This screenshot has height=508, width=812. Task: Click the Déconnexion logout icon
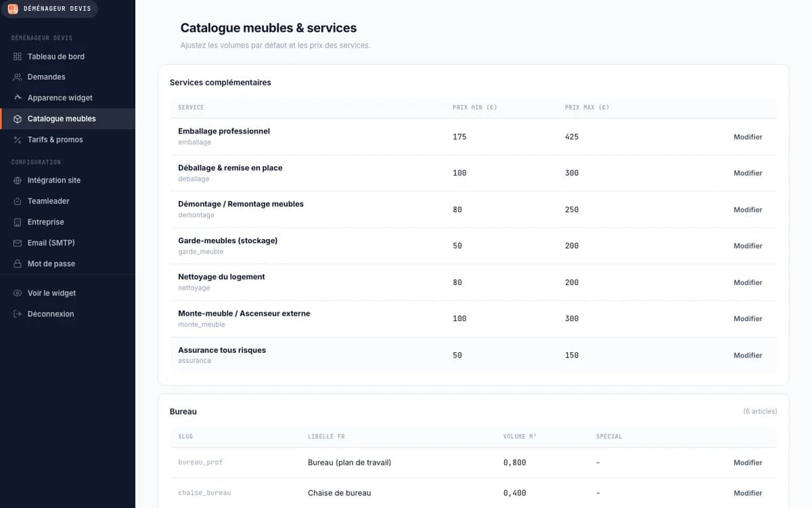click(18, 314)
